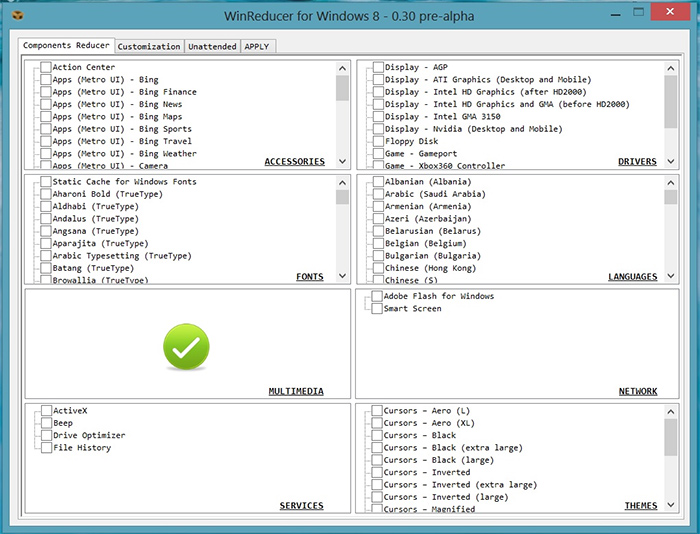Screen dimensions: 700x534
Task: Click Accessories list scroll up arrow
Action: click(342, 68)
